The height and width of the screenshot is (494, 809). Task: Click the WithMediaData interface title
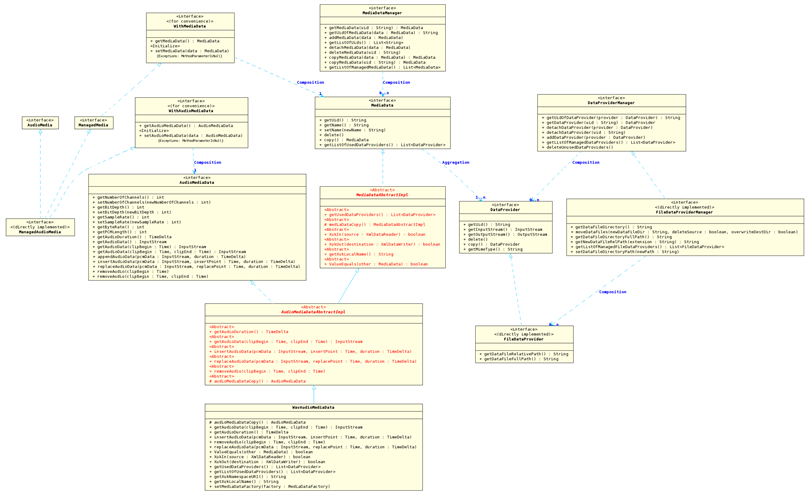pyautogui.click(x=190, y=26)
